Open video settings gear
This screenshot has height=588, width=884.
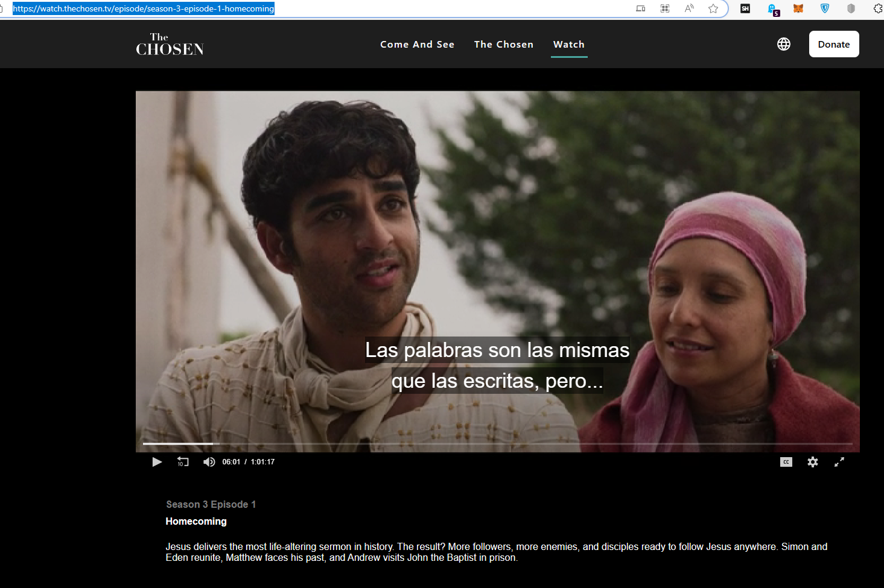point(813,462)
